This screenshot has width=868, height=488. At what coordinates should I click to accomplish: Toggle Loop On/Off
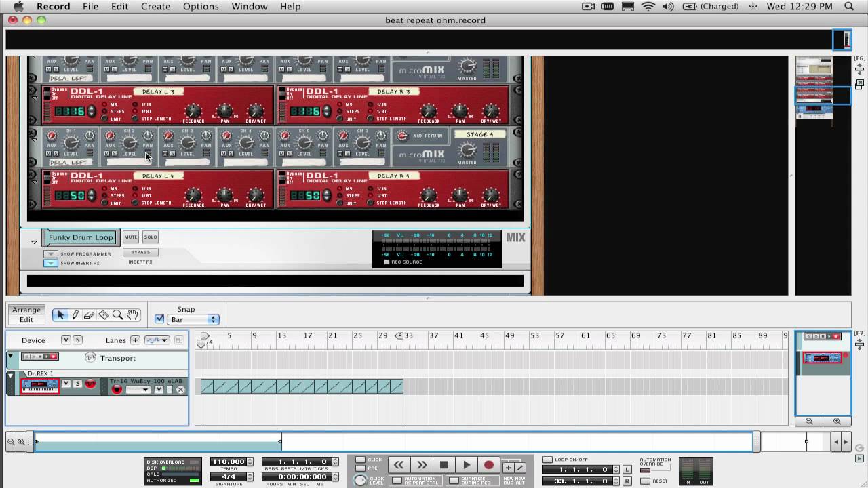547,460
